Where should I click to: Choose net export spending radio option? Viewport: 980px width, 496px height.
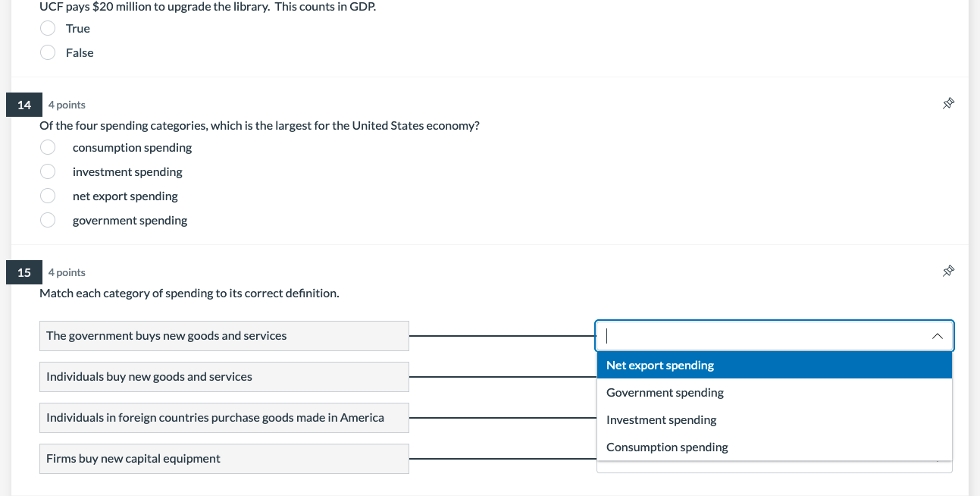coord(48,196)
